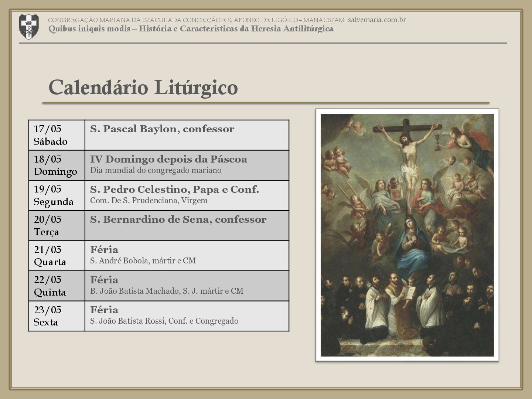Select the '17/05 Sábado' date cell
This screenshot has width=532, height=399.
[57, 135]
